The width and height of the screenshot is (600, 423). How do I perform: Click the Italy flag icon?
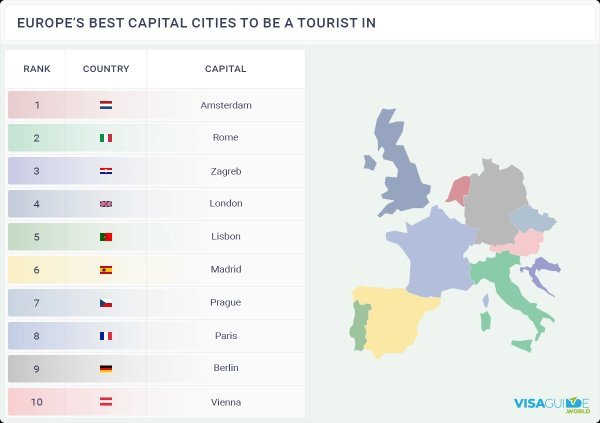click(x=106, y=138)
